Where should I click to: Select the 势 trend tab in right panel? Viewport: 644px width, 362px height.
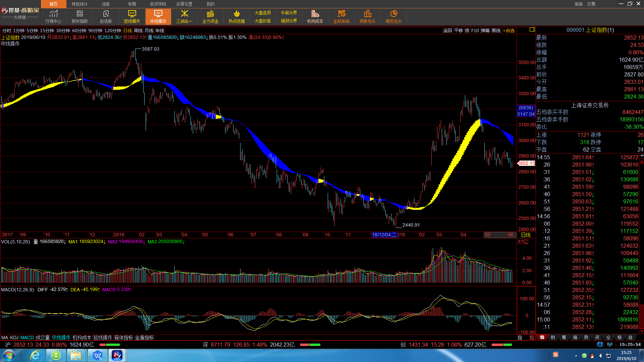(586, 337)
